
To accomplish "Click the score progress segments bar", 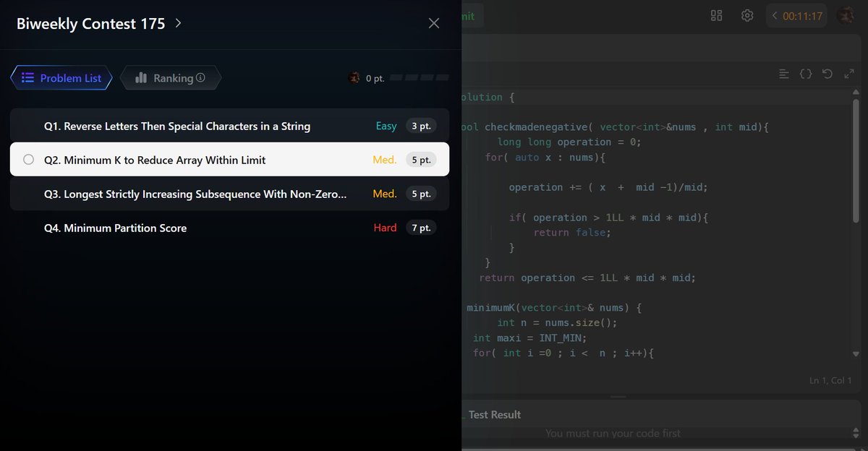I will (x=420, y=77).
